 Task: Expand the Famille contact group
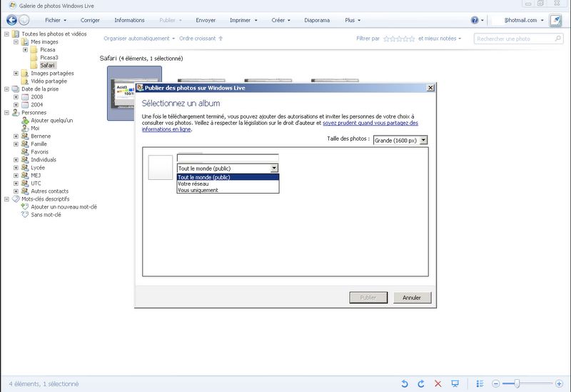[x=16, y=144]
